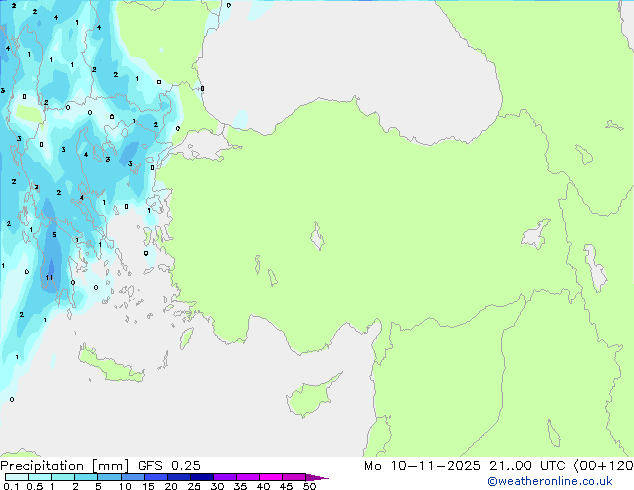The image size is (634, 490).
Task: Pick the 15–20 mm legend swatch
Action: point(155,477)
